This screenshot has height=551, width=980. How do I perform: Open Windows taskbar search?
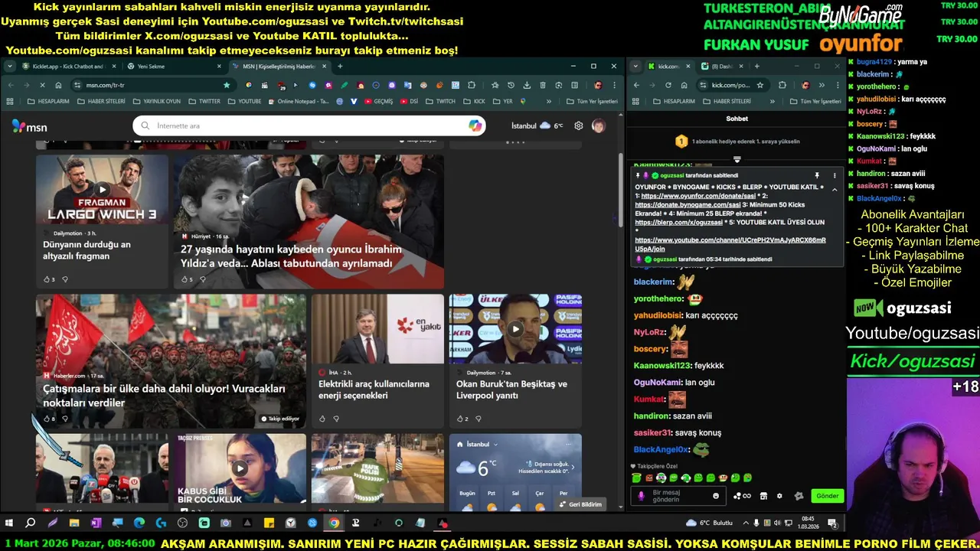click(31, 523)
